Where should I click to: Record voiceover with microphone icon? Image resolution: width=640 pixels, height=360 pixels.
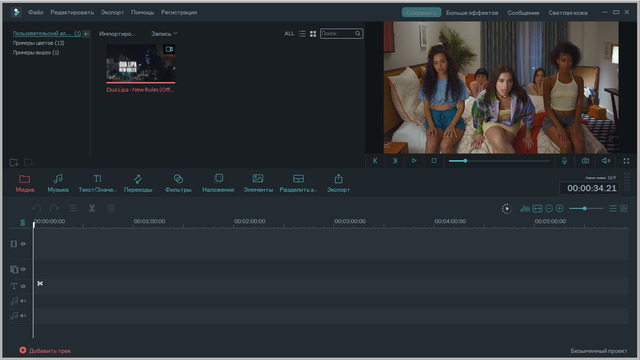point(564,161)
